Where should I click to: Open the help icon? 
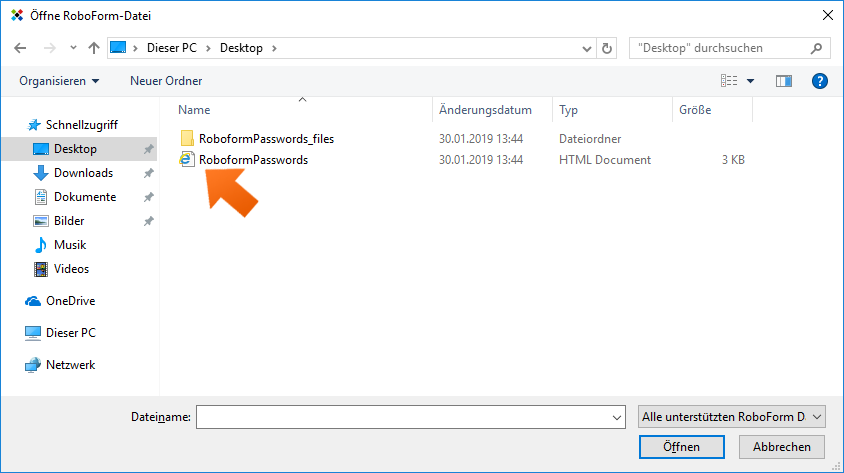819,81
